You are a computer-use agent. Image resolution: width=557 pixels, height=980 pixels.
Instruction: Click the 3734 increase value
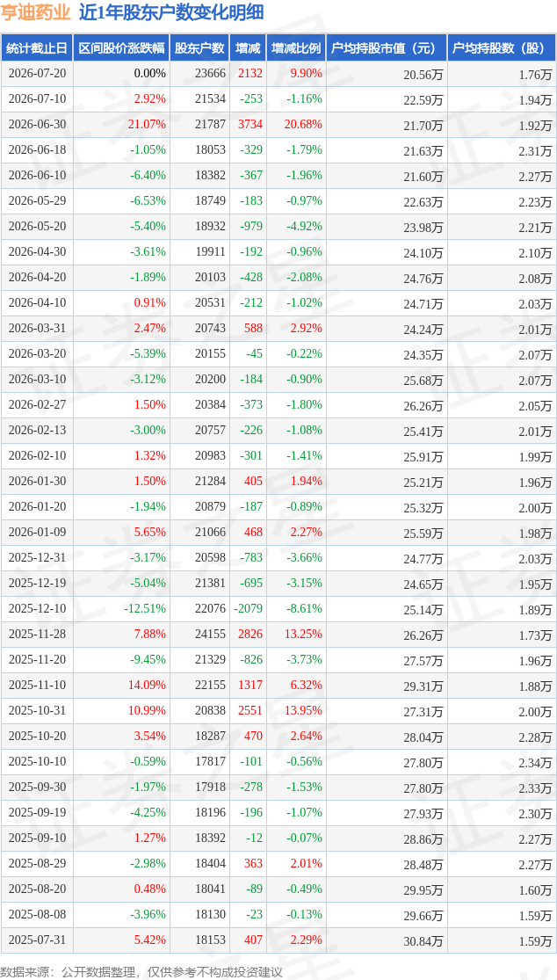tap(250, 125)
